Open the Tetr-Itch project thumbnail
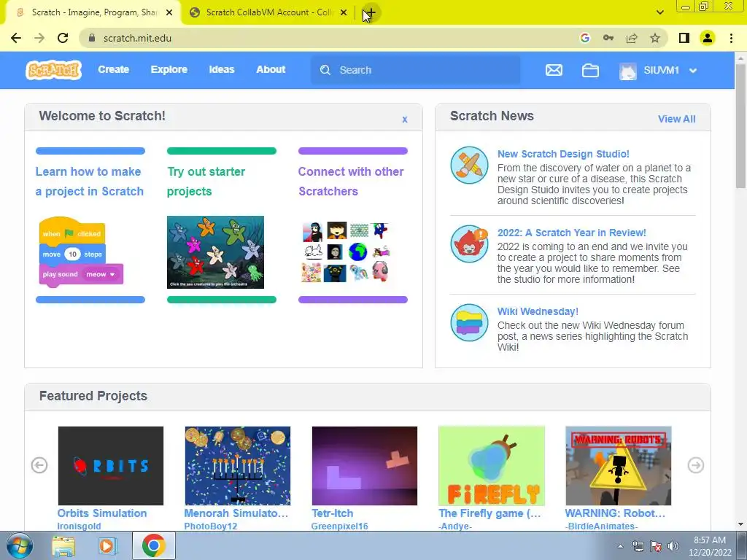The width and height of the screenshot is (747, 560). click(365, 466)
